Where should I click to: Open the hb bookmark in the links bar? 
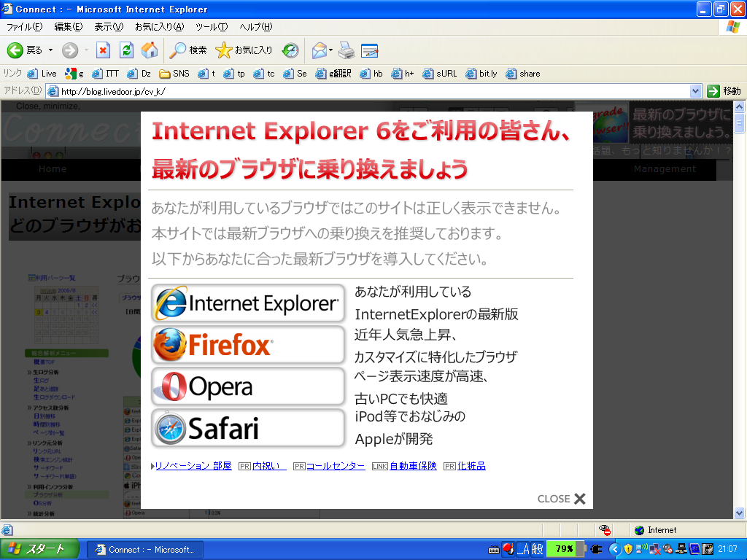(x=371, y=74)
